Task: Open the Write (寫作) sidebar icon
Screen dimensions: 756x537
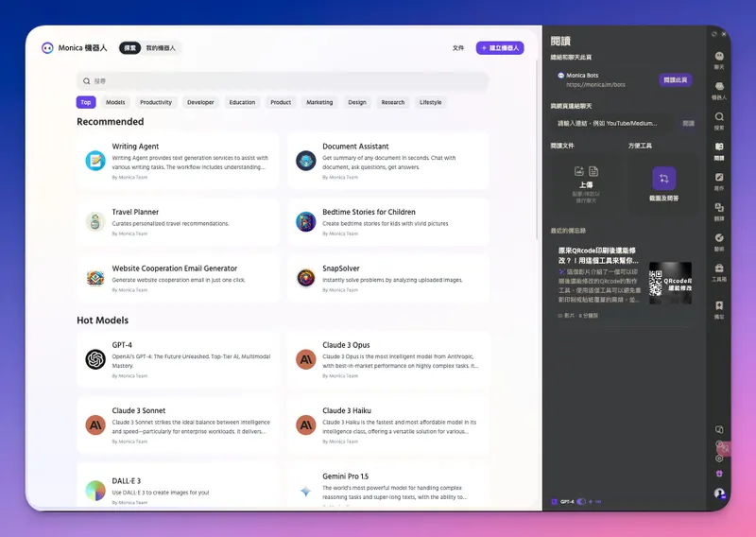Action: 719,177
